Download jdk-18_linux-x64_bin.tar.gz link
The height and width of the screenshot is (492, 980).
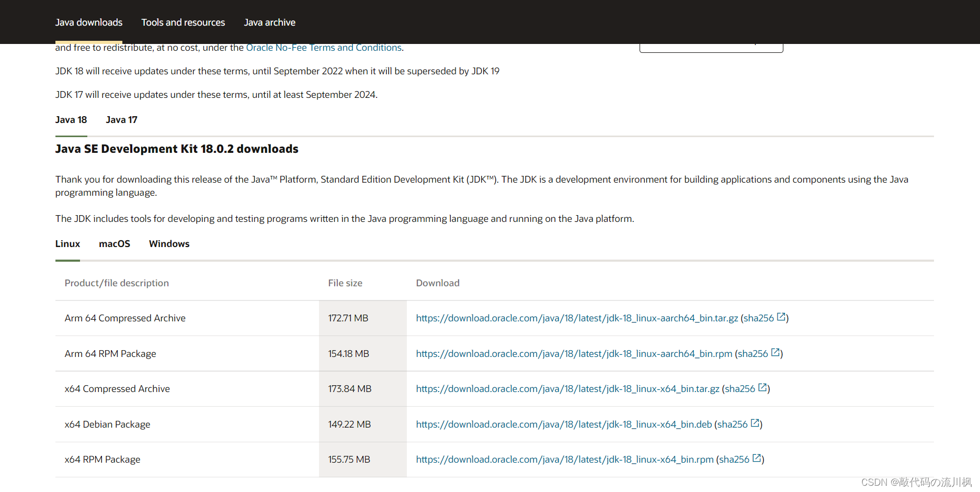[567, 389]
